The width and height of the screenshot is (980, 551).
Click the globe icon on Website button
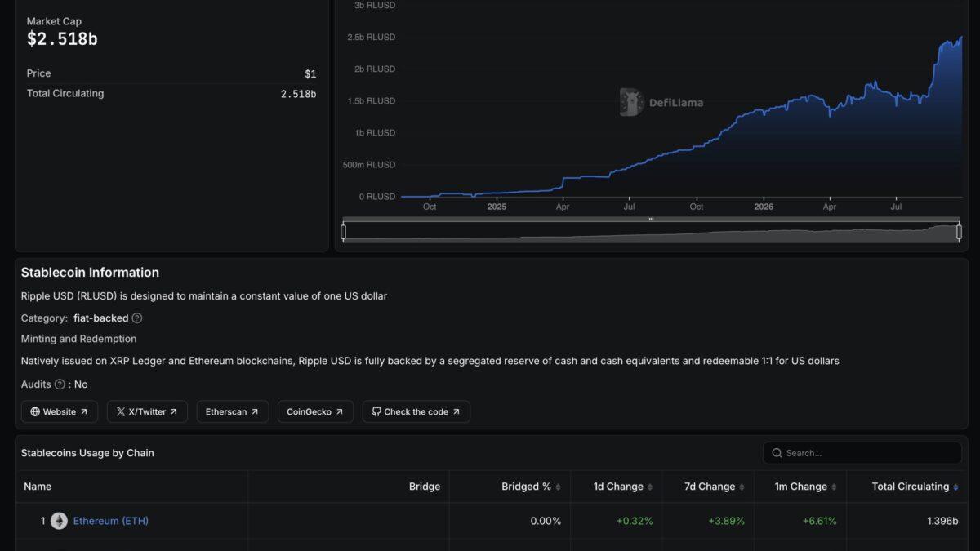[x=35, y=412]
